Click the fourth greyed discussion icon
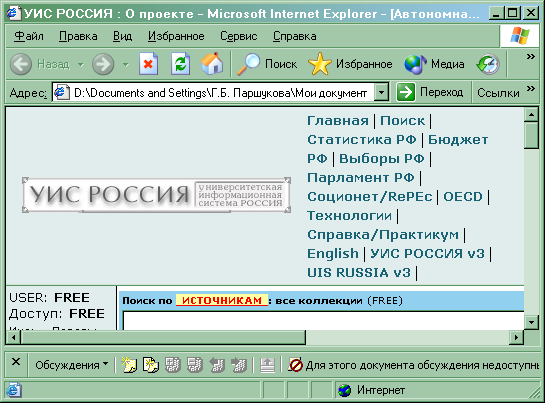The image size is (545, 403). [195, 365]
